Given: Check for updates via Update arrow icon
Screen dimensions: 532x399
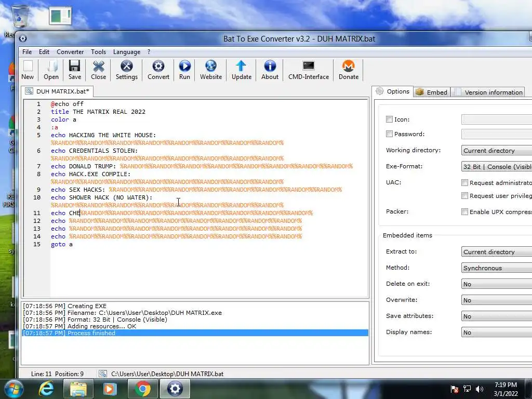Looking at the screenshot, I should pyautogui.click(x=242, y=70).
